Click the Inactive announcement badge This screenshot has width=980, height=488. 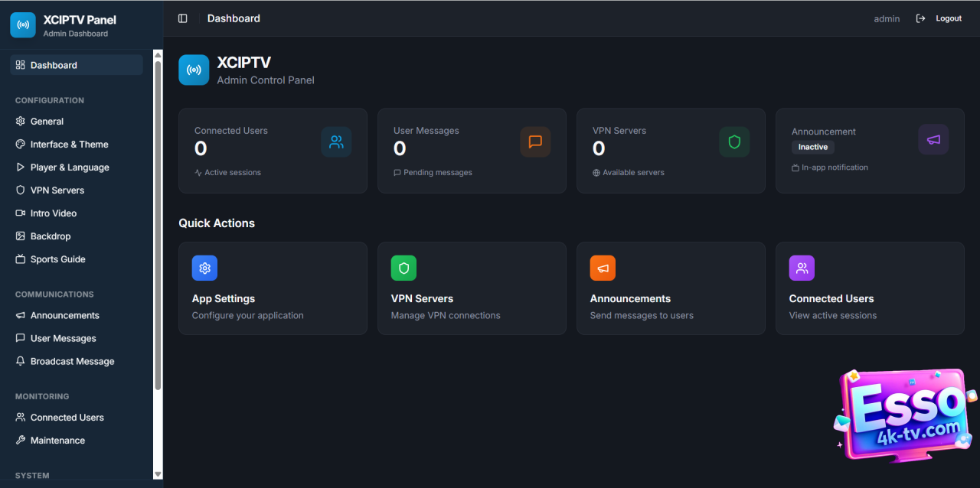point(813,147)
